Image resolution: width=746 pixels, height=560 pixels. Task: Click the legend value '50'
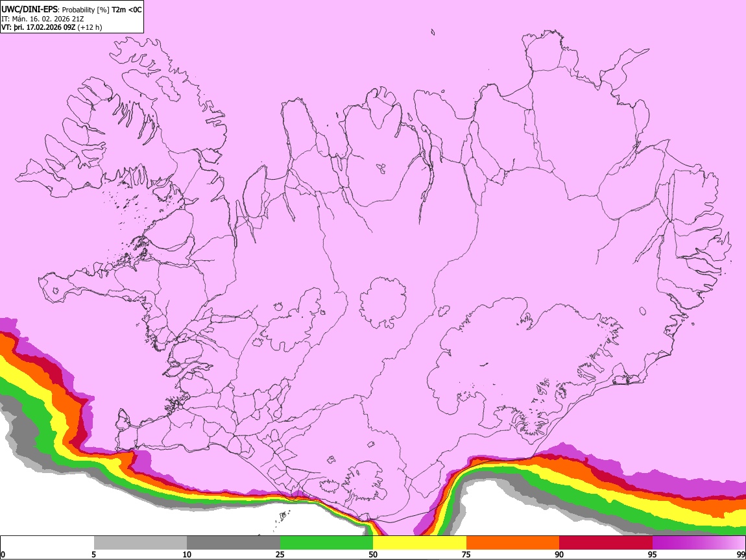click(373, 554)
